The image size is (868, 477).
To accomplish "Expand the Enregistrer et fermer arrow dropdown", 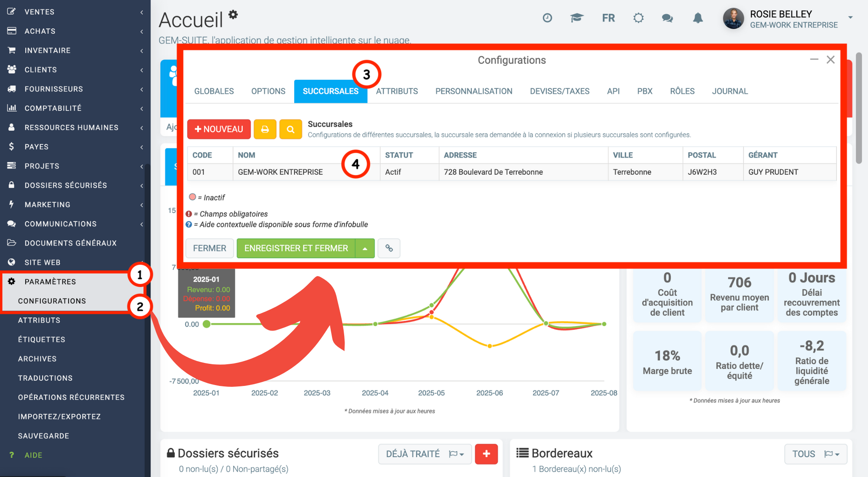I will coord(365,248).
